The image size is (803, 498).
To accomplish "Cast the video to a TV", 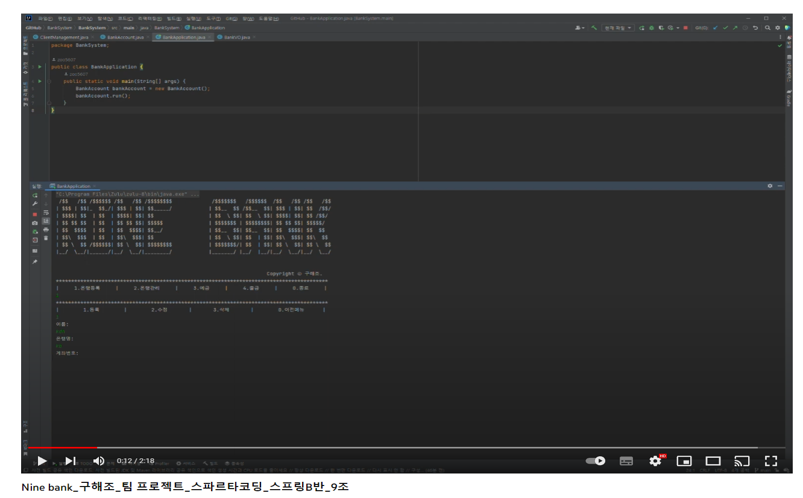I will tap(742, 461).
